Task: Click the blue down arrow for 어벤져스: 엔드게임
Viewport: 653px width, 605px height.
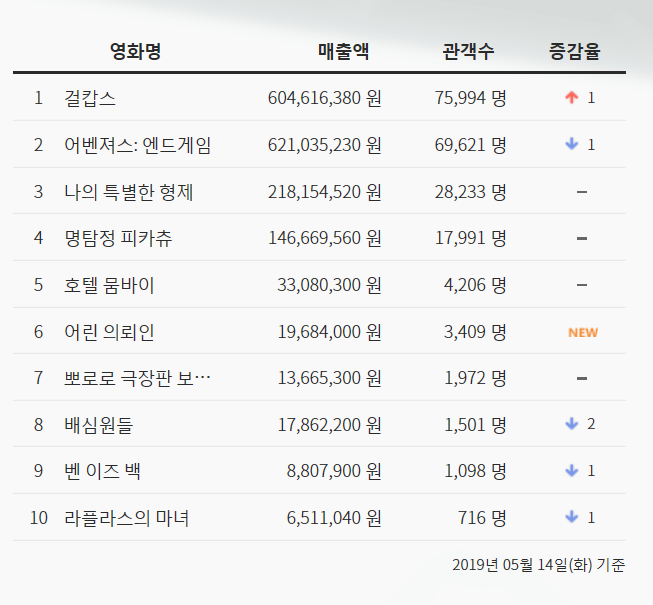Action: click(x=572, y=145)
